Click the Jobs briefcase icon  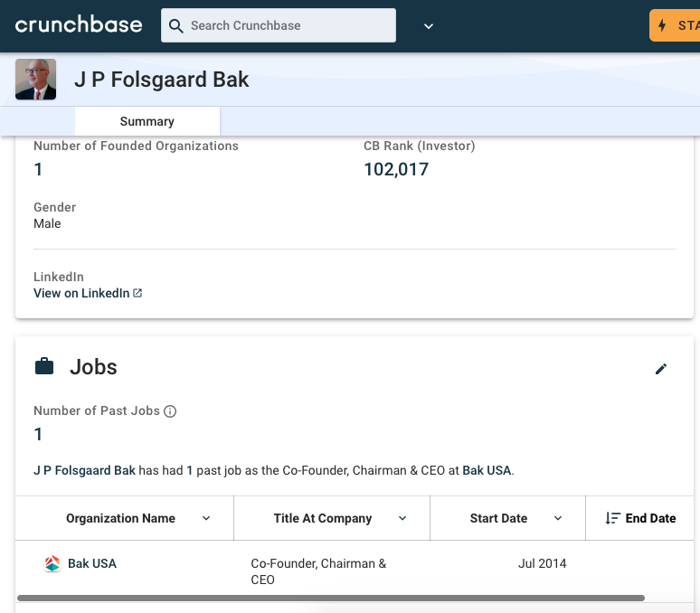click(x=44, y=367)
